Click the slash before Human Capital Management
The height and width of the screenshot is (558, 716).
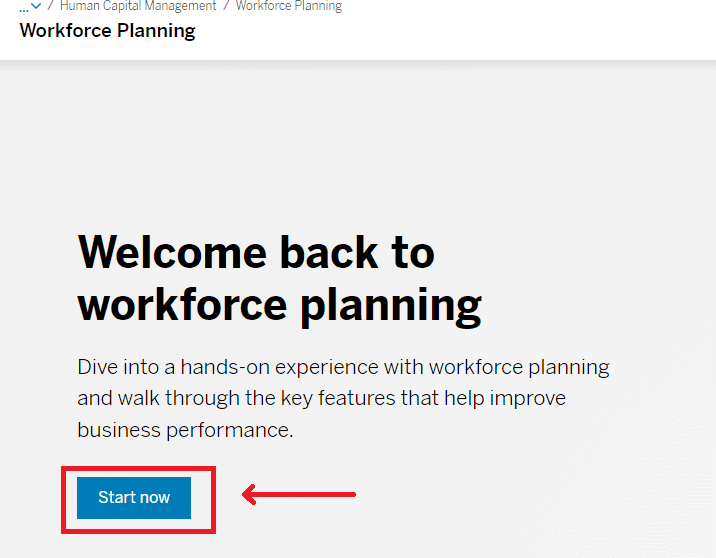(50, 6)
